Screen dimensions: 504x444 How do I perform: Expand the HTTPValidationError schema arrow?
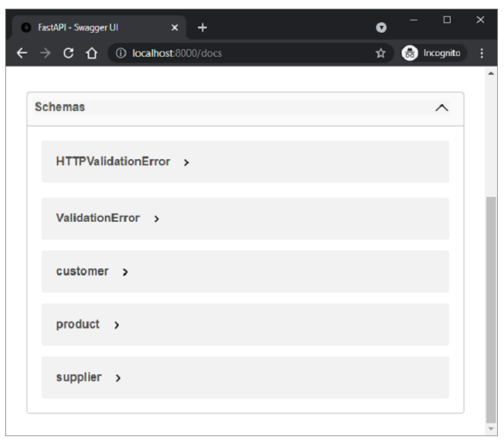click(186, 163)
